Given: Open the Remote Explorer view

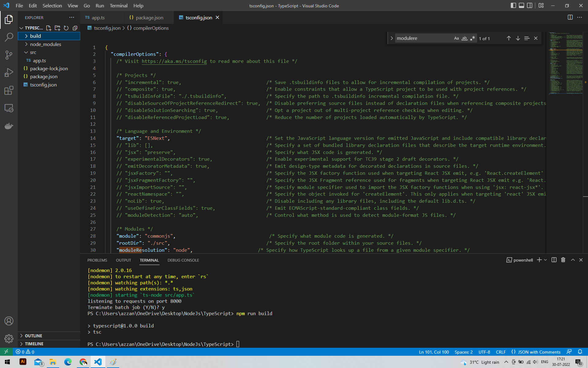Looking at the screenshot, I should [x=9, y=108].
